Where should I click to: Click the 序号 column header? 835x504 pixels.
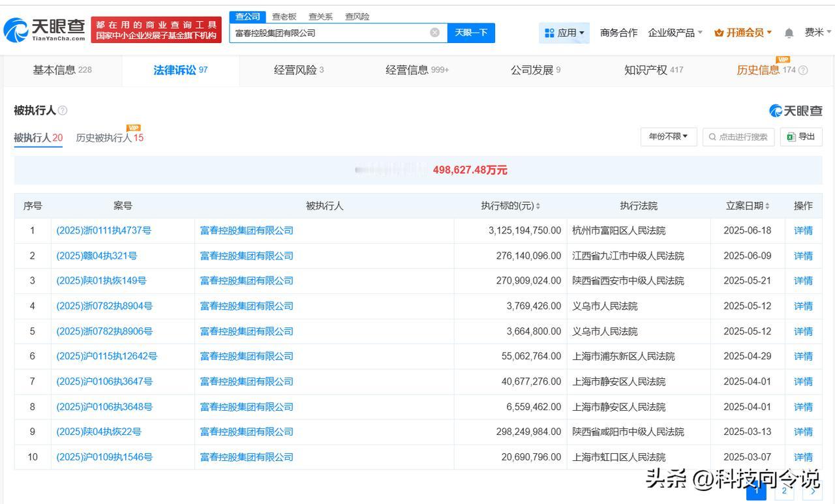pyautogui.click(x=33, y=206)
